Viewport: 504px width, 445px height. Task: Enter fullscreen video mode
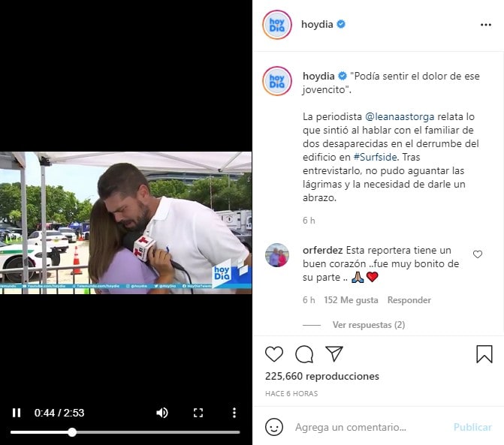(198, 413)
